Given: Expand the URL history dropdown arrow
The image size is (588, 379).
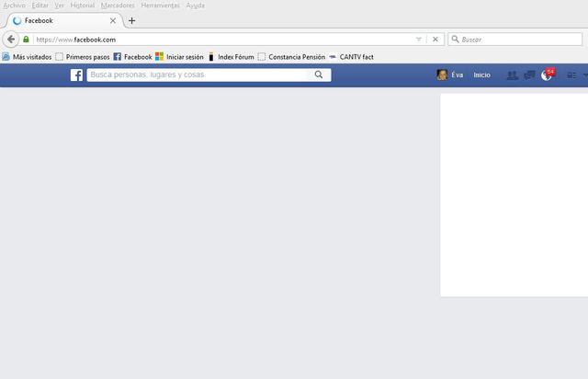Looking at the screenshot, I should (x=419, y=40).
